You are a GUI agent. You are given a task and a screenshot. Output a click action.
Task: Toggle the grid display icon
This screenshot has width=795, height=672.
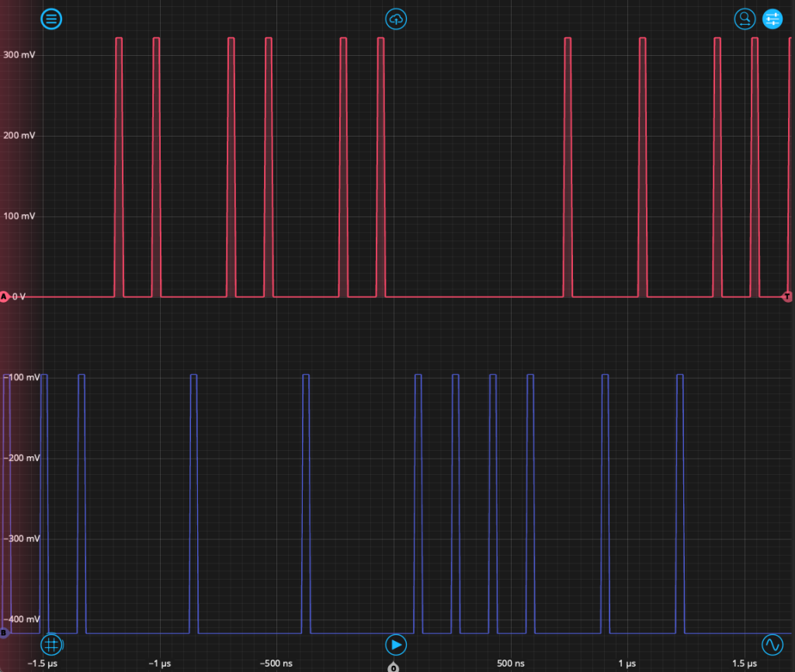(51, 645)
